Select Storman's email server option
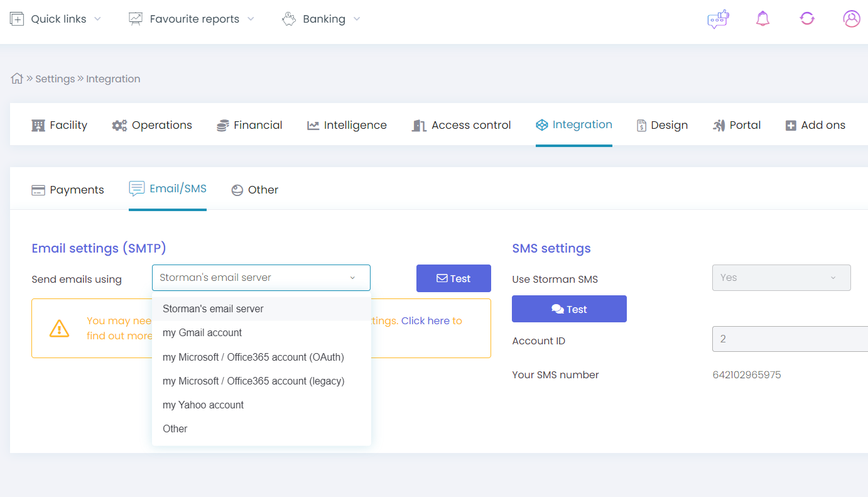Screen dimensions: 868x497 click(261, 309)
